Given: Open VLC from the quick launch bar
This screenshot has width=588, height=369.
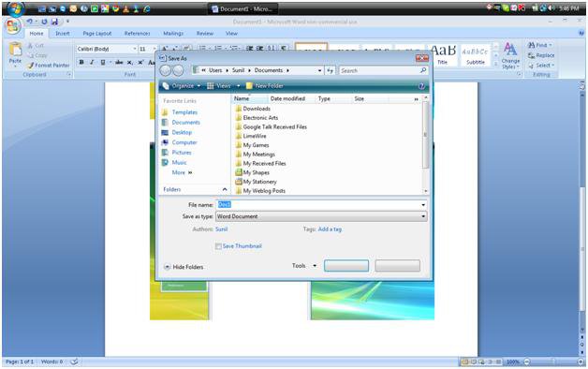Looking at the screenshot, I should [126, 8].
